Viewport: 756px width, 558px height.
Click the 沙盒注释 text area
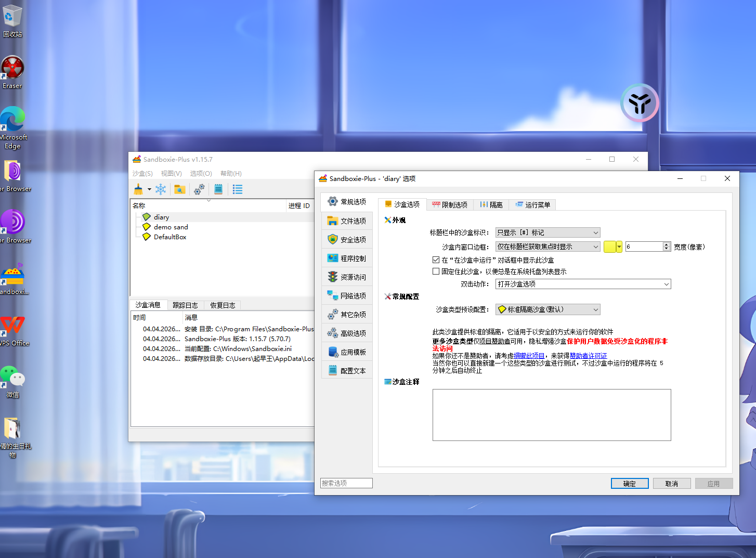click(x=552, y=415)
